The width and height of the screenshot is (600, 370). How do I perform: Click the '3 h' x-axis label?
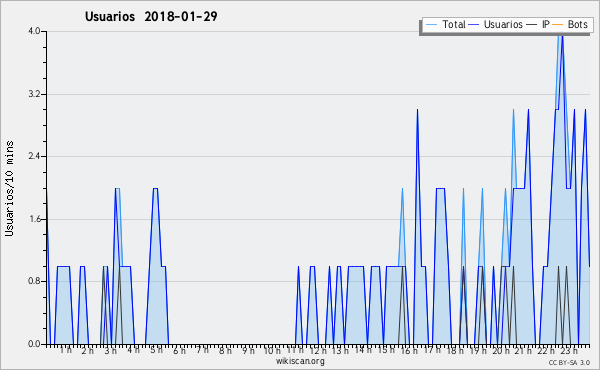click(x=111, y=350)
